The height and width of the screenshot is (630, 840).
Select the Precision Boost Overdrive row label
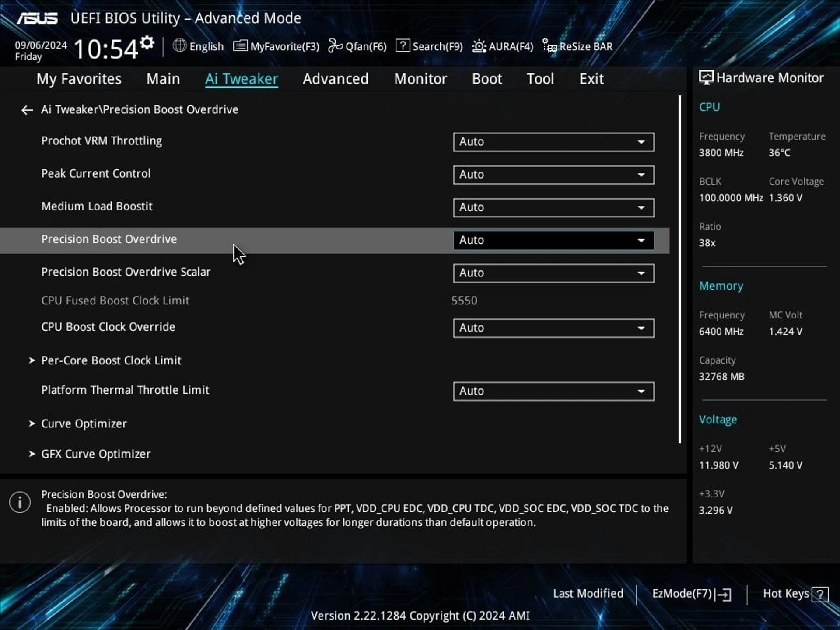(x=109, y=239)
